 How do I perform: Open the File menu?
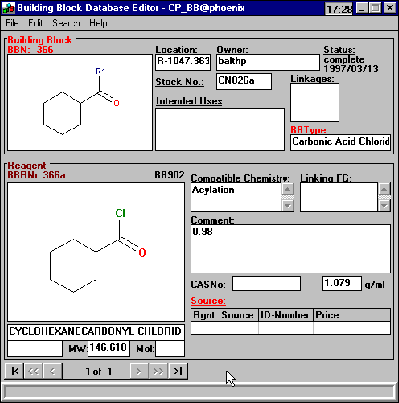click(x=11, y=23)
